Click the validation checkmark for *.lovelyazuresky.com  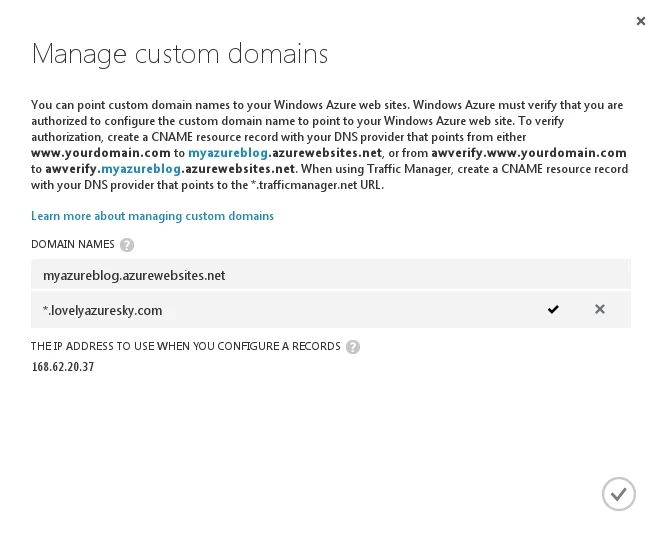(x=553, y=310)
